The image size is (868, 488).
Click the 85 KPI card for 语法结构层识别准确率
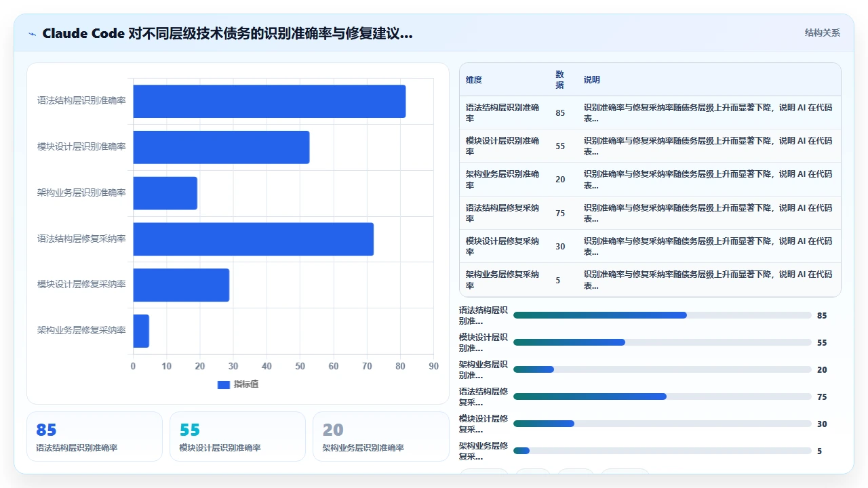(x=95, y=436)
